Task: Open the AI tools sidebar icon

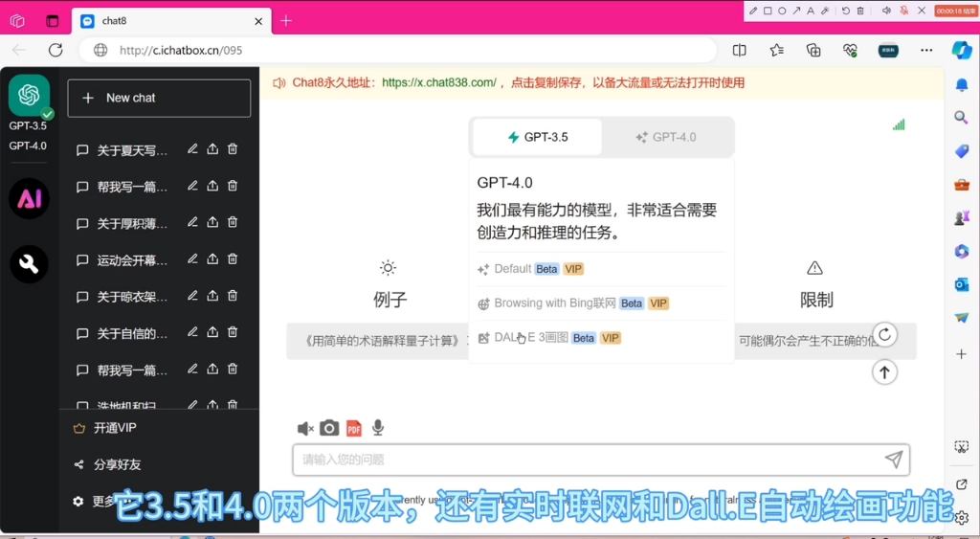Action: click(30, 198)
